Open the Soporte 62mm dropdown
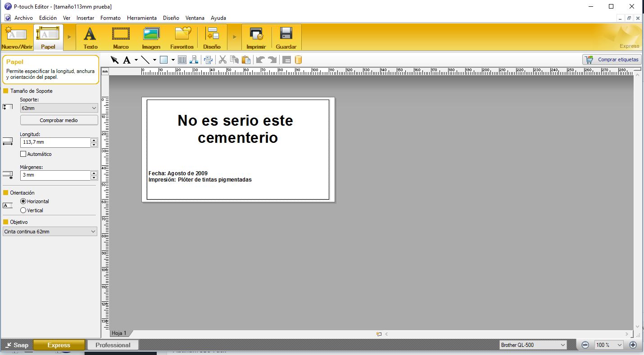 59,108
